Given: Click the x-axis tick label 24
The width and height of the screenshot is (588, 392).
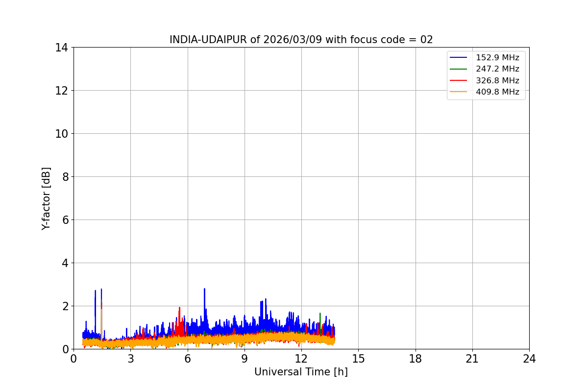Looking at the screenshot, I should (529, 359).
